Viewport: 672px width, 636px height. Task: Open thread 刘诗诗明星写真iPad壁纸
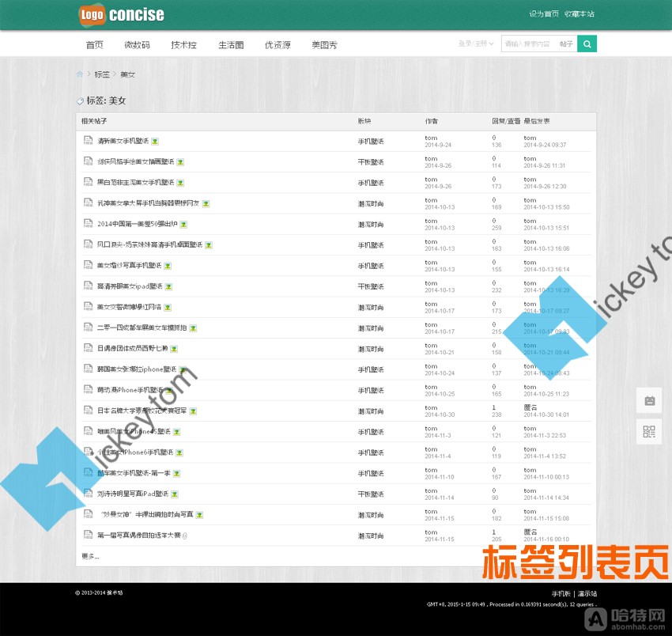click(x=133, y=494)
